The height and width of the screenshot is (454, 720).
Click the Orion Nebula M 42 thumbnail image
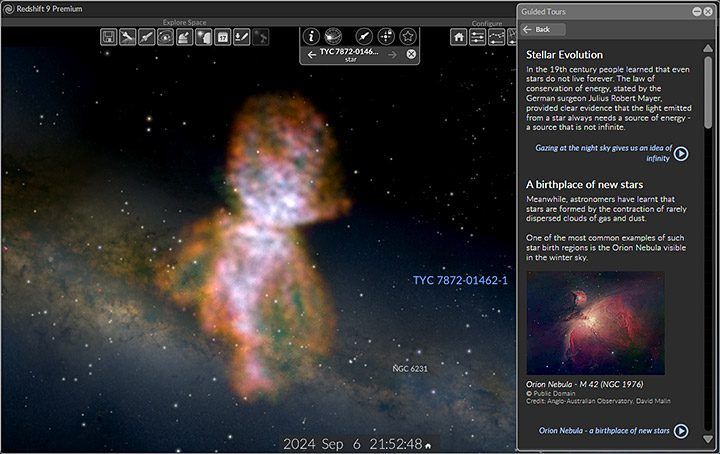tap(595, 323)
